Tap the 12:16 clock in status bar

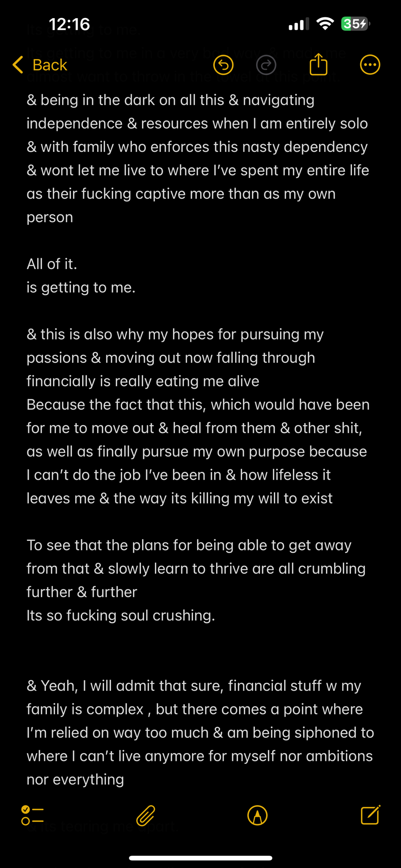69,24
